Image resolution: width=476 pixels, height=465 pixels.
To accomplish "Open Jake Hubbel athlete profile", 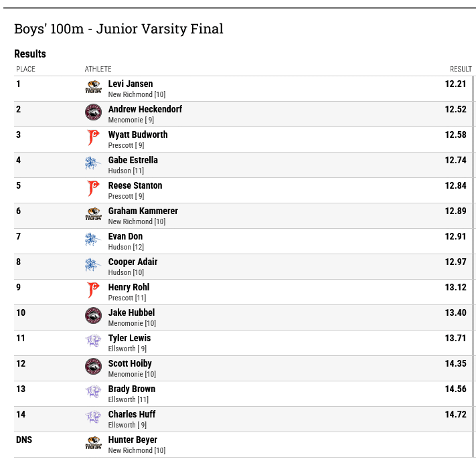I will (x=131, y=312).
